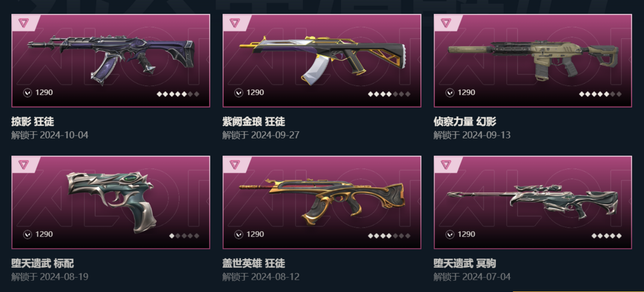Screen dimensions: 644x292
Task: Open the 盖世英雄 狂徒 title link
Action: [x=254, y=263]
